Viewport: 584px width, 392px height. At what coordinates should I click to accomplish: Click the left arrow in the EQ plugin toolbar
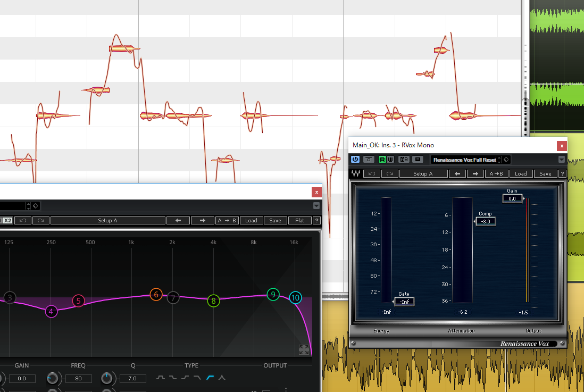tap(178, 221)
